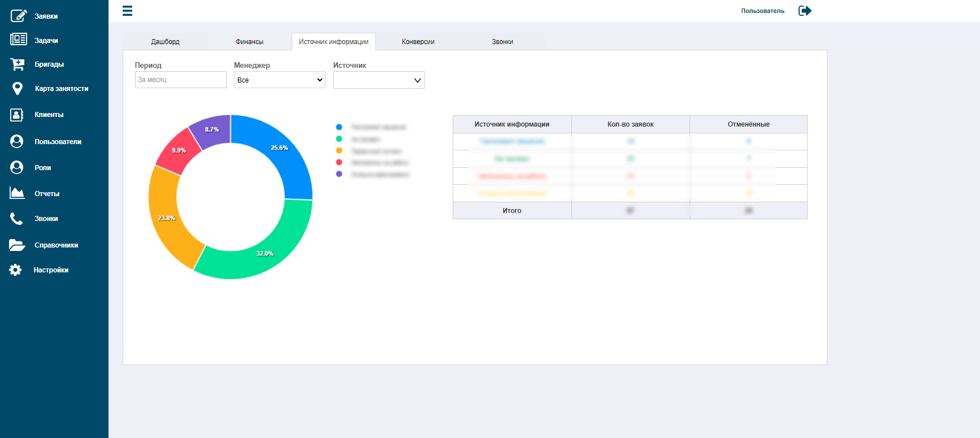Open the Роли sidebar link

click(x=43, y=168)
